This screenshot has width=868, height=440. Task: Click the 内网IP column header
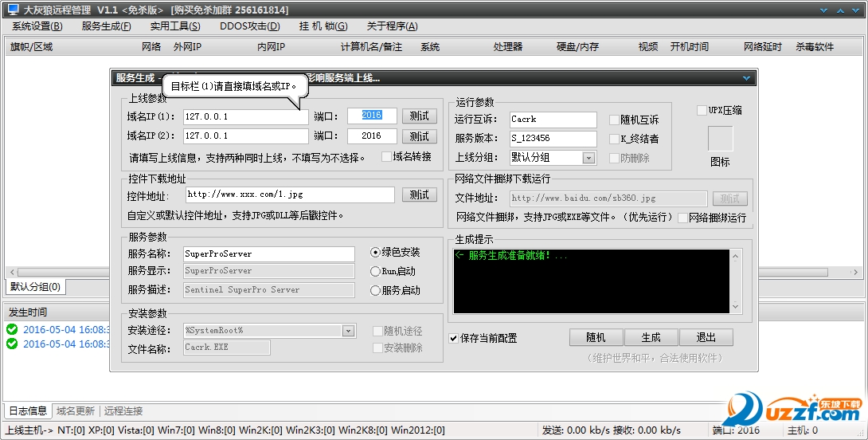pos(272,47)
